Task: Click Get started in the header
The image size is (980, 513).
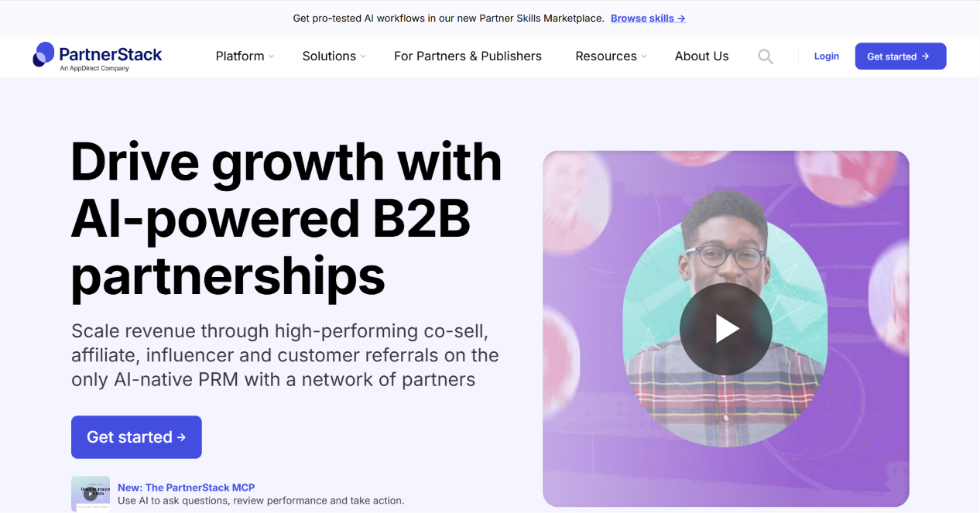Action: tap(900, 56)
